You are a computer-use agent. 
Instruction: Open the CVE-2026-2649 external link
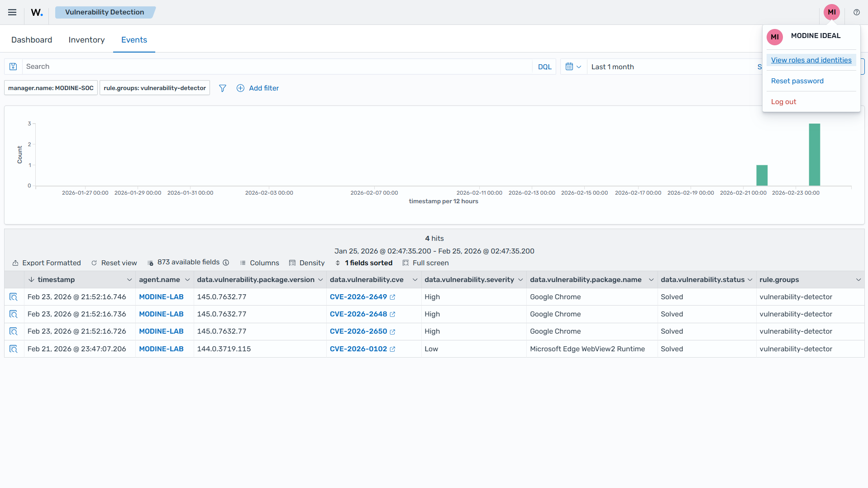tap(393, 297)
